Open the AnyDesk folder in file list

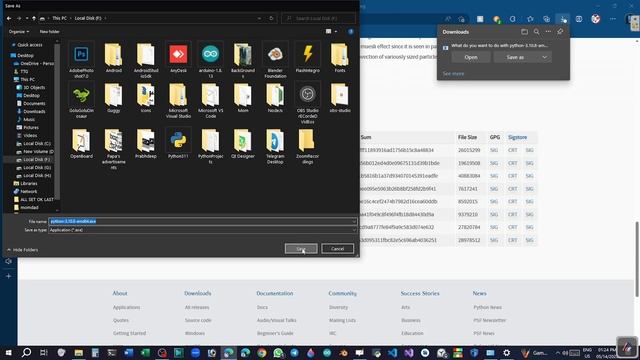(x=178, y=58)
